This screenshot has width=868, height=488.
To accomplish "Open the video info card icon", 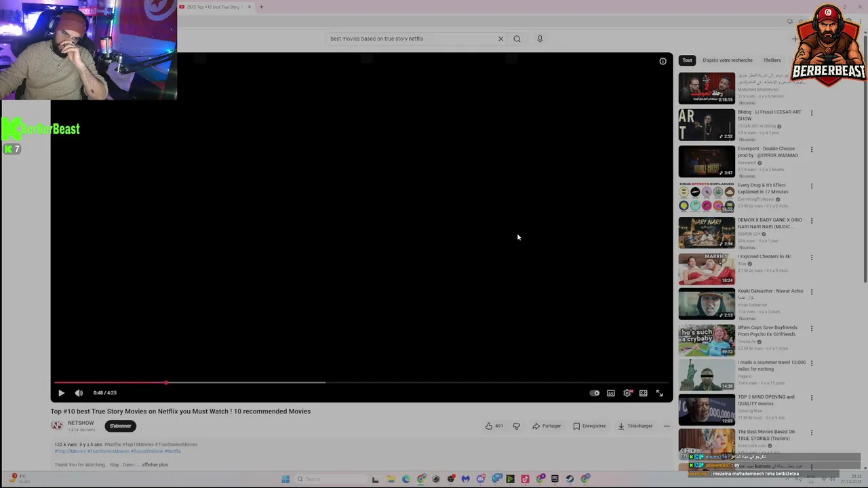I will [663, 61].
